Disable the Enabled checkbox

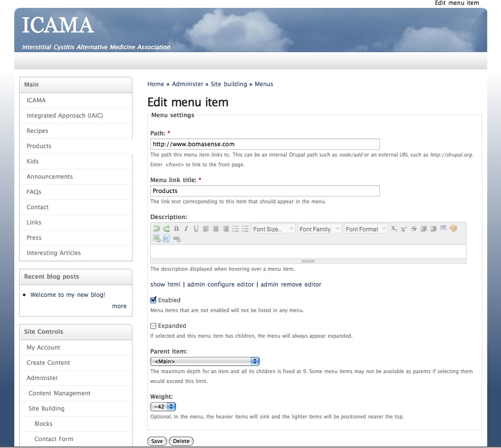point(153,300)
